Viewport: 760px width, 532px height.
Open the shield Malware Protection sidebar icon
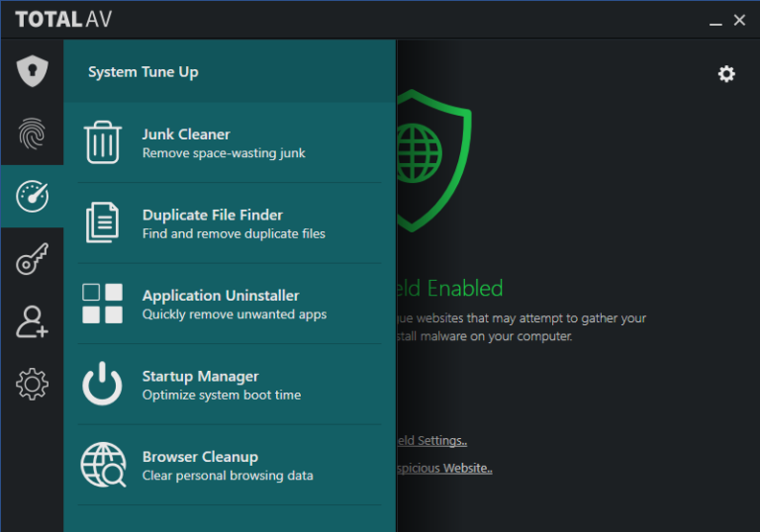pyautogui.click(x=32, y=71)
